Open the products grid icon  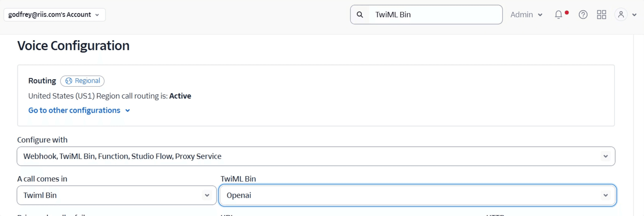click(x=601, y=15)
